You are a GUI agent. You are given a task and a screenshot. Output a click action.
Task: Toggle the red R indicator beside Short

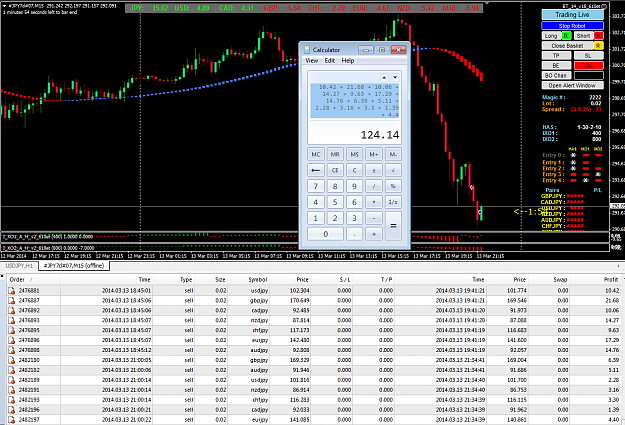click(x=598, y=36)
